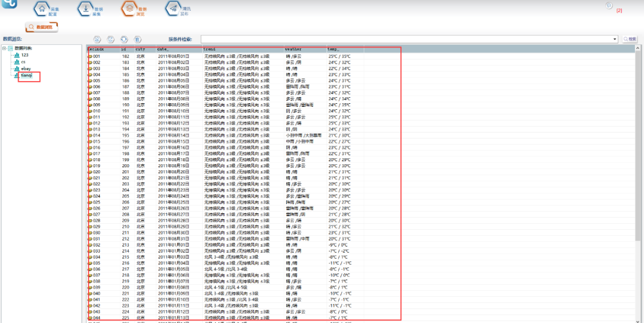
Task: Open the 清洗发布 paper plane icon
Action: (172, 8)
